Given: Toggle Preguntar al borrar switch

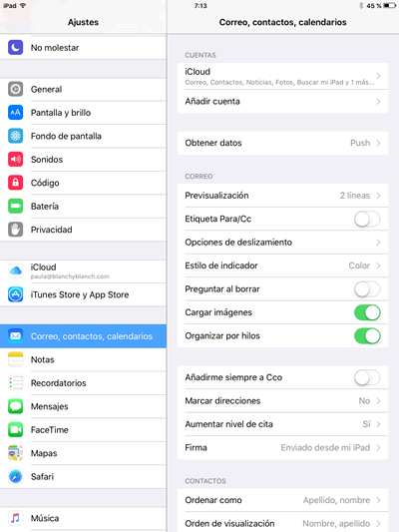Looking at the screenshot, I should tap(367, 289).
